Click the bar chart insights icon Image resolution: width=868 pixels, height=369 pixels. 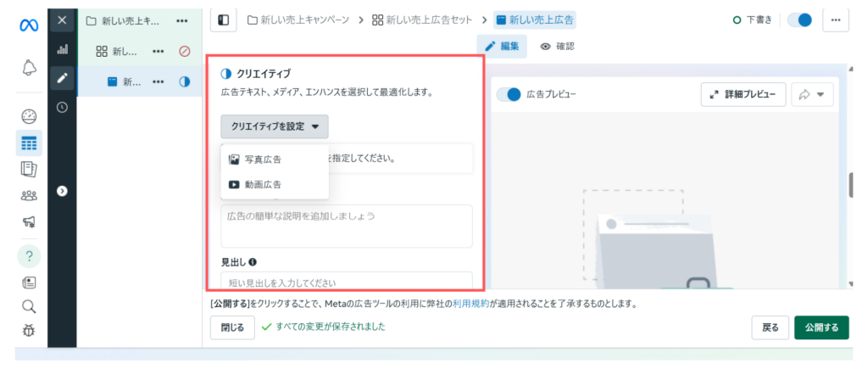point(62,49)
